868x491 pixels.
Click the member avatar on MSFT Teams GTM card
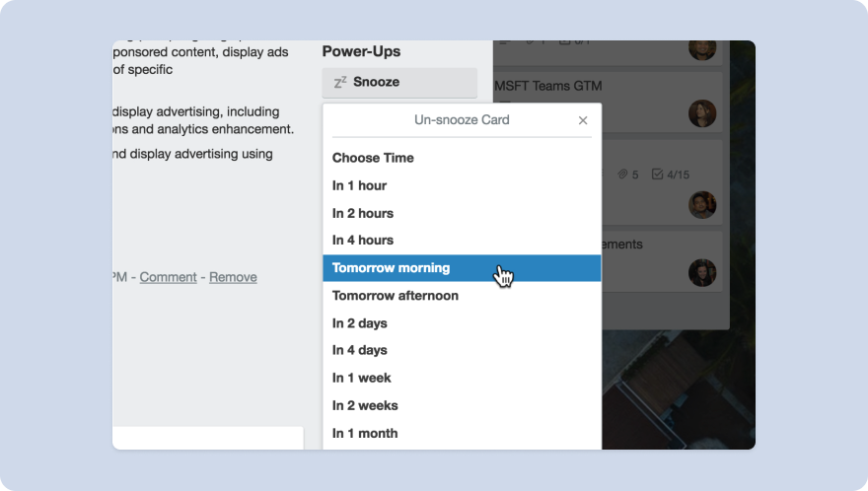tap(702, 113)
